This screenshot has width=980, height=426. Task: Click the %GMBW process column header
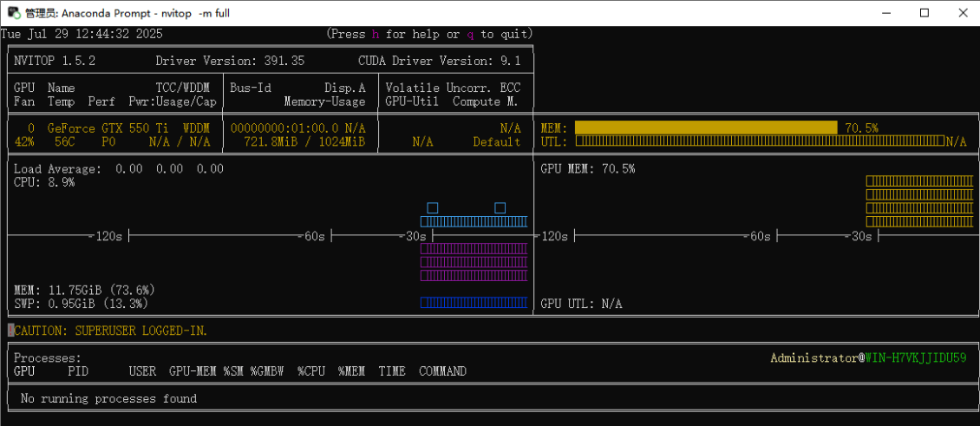pyautogui.click(x=267, y=371)
